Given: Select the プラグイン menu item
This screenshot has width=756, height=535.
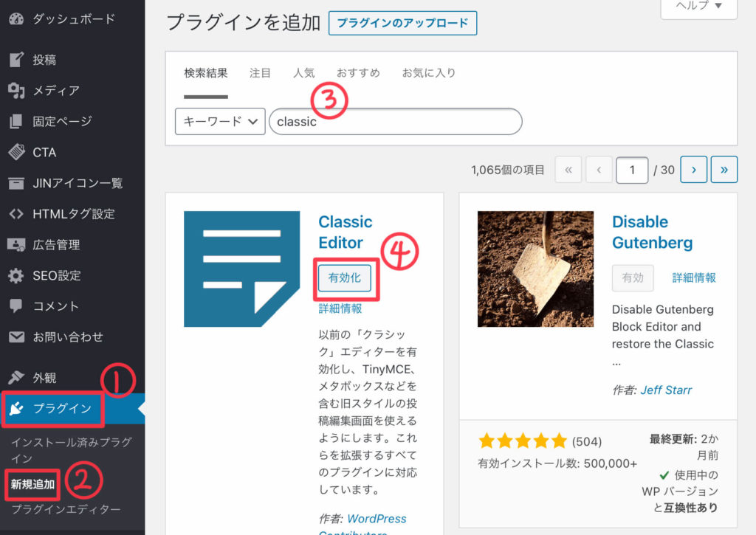Looking at the screenshot, I should point(72,408).
